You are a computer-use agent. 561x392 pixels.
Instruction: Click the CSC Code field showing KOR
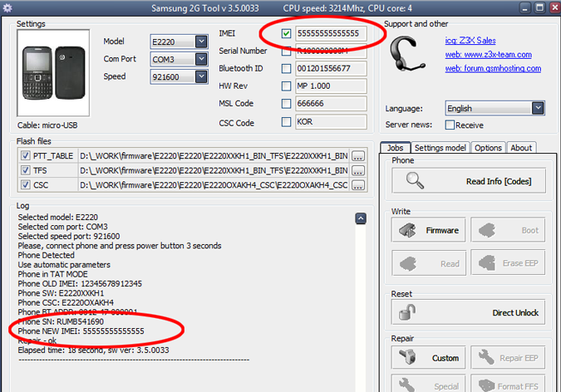331,121
